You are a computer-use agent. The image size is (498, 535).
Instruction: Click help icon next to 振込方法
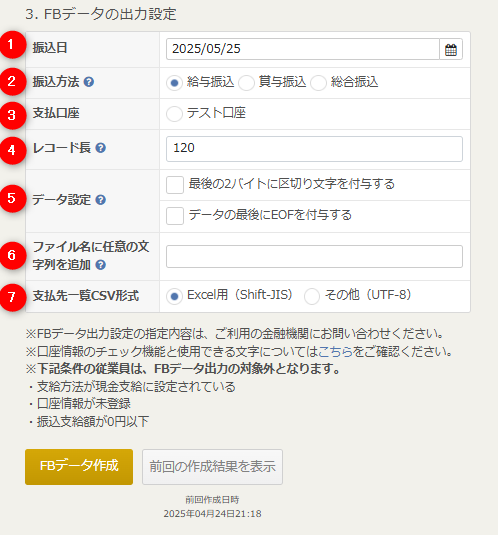click(x=89, y=82)
